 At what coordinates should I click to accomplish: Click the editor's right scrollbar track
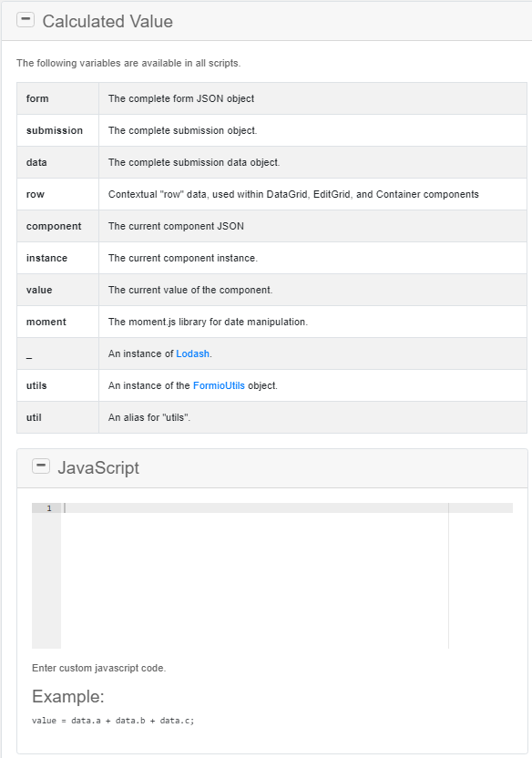coord(448,574)
